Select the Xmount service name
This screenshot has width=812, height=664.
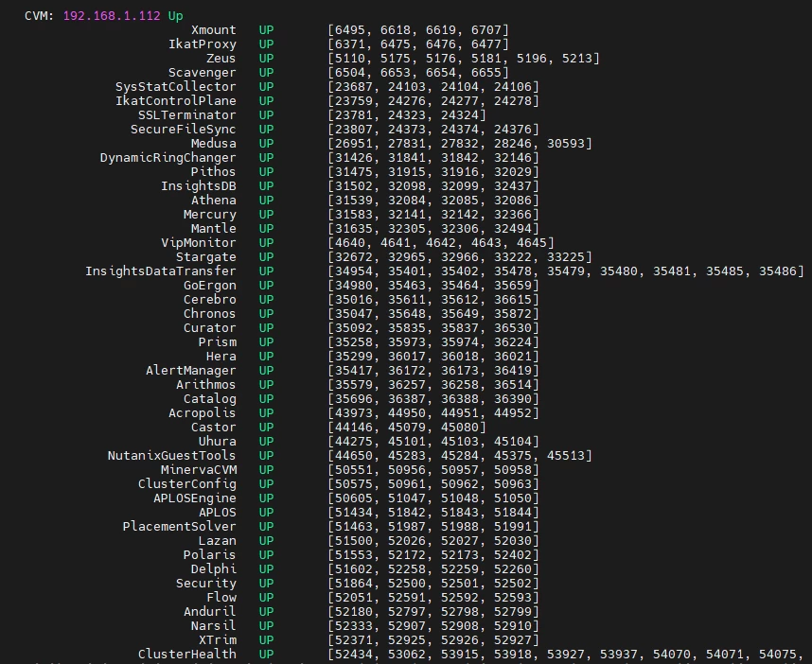[x=213, y=30]
